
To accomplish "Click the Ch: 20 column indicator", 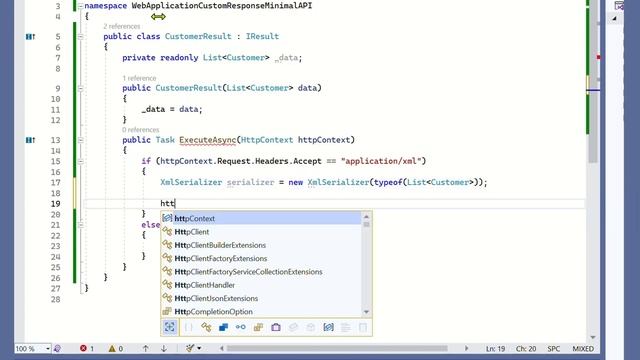I will tap(526, 349).
